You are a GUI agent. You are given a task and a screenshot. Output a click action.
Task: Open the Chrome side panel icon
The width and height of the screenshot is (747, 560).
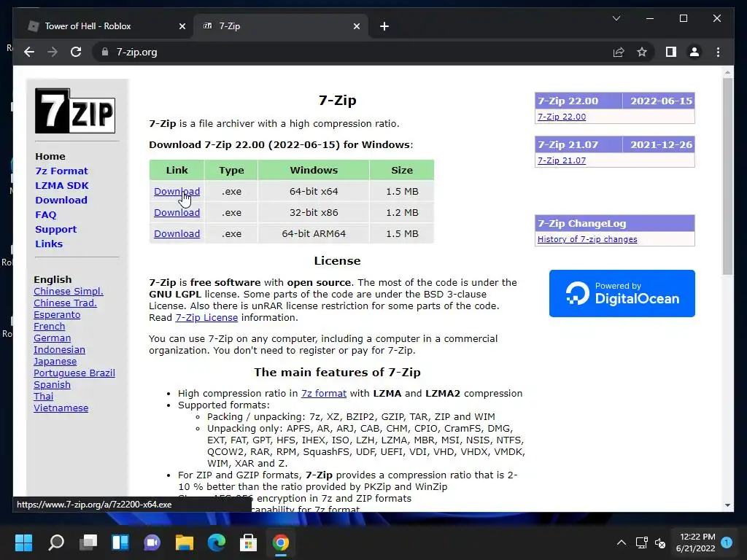pos(671,52)
